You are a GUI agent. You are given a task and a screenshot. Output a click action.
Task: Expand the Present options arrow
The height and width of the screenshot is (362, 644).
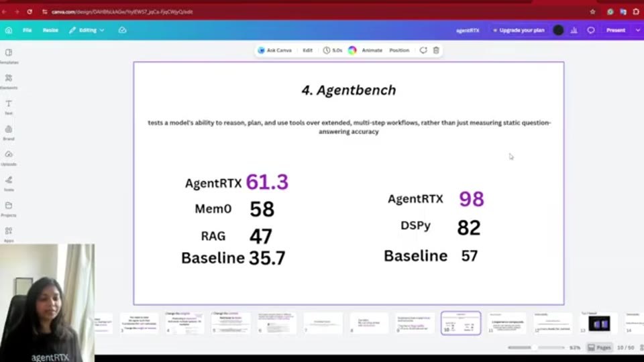[637, 30]
